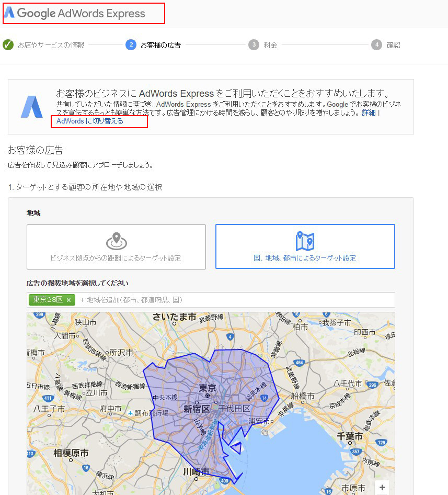Click 千代田区 label on the map
The image size is (448, 495).
click(234, 409)
